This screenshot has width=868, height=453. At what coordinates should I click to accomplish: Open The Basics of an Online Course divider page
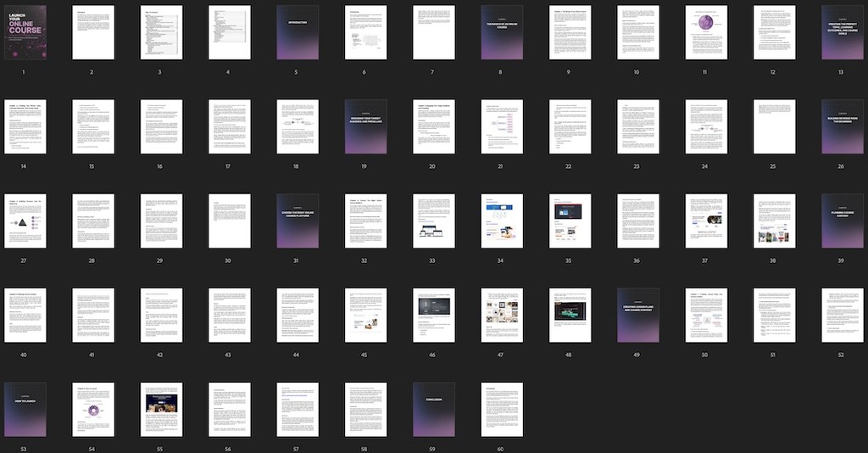click(502, 33)
